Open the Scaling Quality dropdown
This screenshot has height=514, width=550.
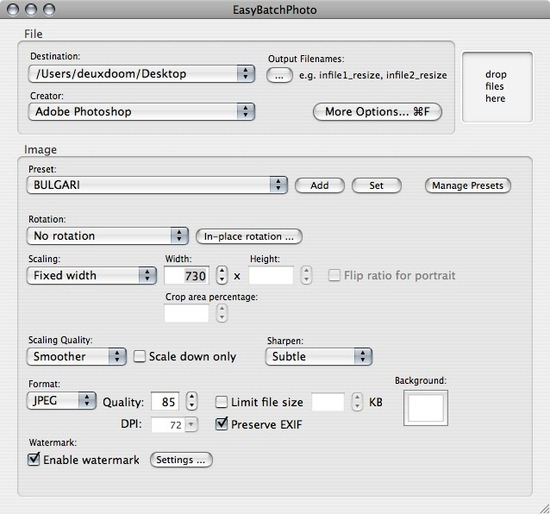click(76, 356)
